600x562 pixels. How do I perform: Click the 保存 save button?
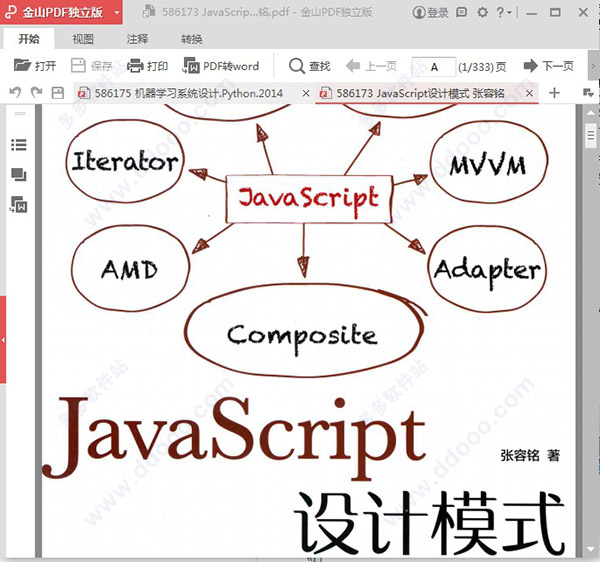click(x=91, y=66)
